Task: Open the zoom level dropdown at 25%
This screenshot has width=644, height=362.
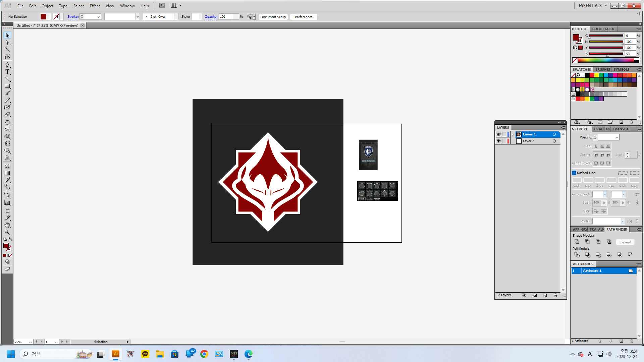Action: tap(30, 342)
